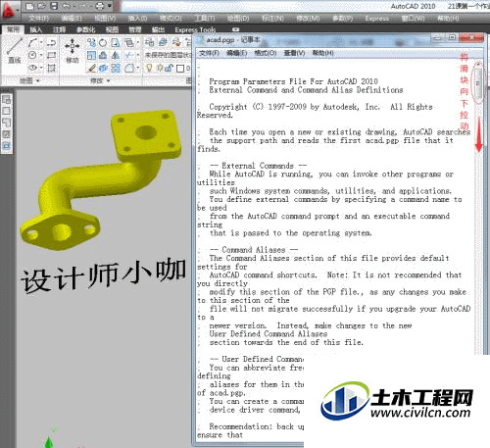Switch to the 常用 (Home) ribbon tab
The image size is (490, 448).
[13, 29]
